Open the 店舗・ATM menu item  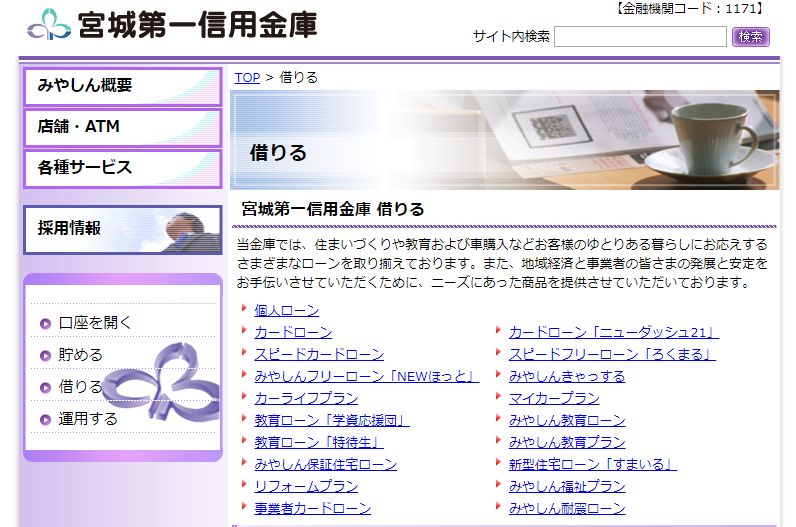[x=123, y=128]
